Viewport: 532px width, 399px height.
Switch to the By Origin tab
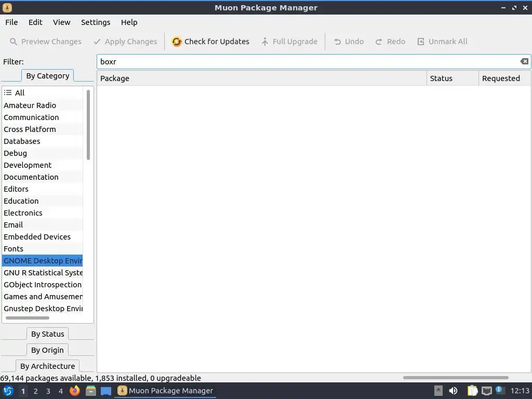tap(47, 350)
